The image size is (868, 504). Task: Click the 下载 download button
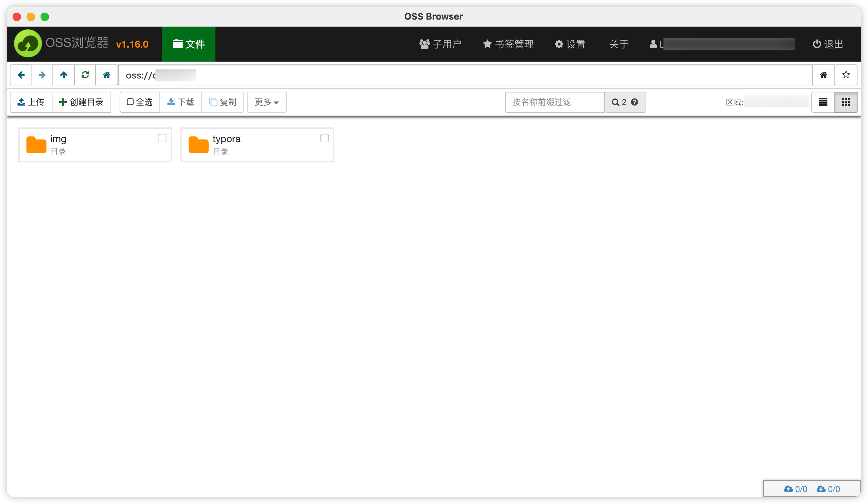coord(181,102)
